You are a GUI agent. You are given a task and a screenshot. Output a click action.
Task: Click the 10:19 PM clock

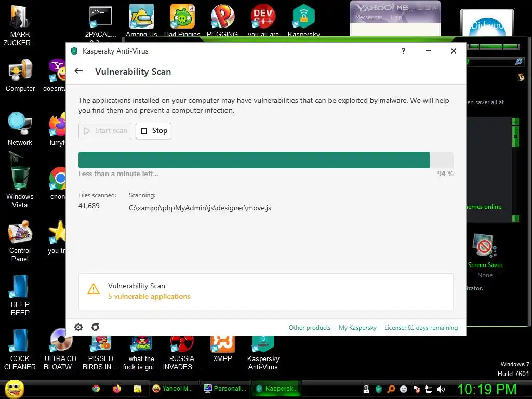pos(487,389)
